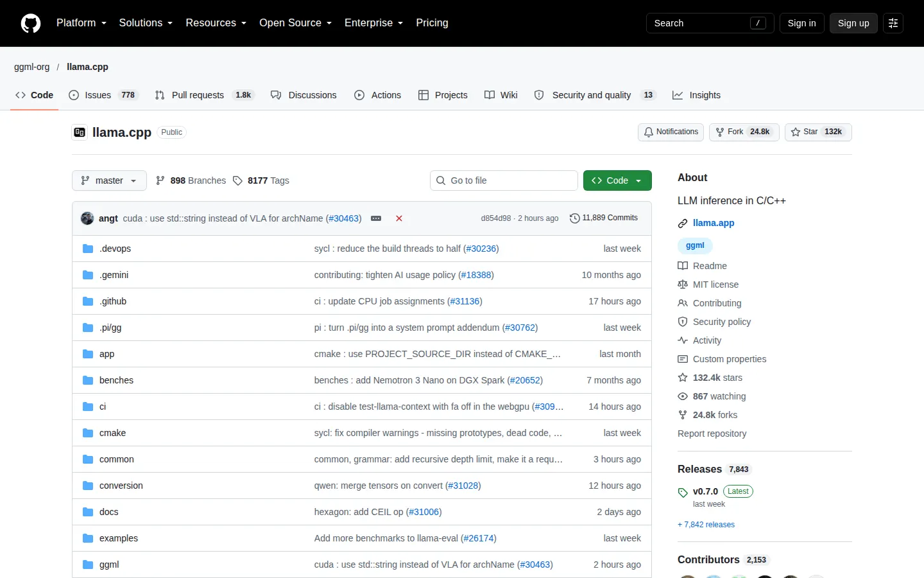Click the GitHub logo icon

[31, 23]
